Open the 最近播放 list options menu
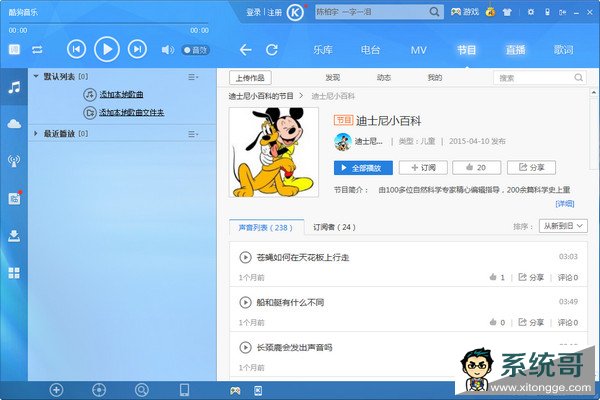Screen dimensions: 600x400 coord(193,134)
